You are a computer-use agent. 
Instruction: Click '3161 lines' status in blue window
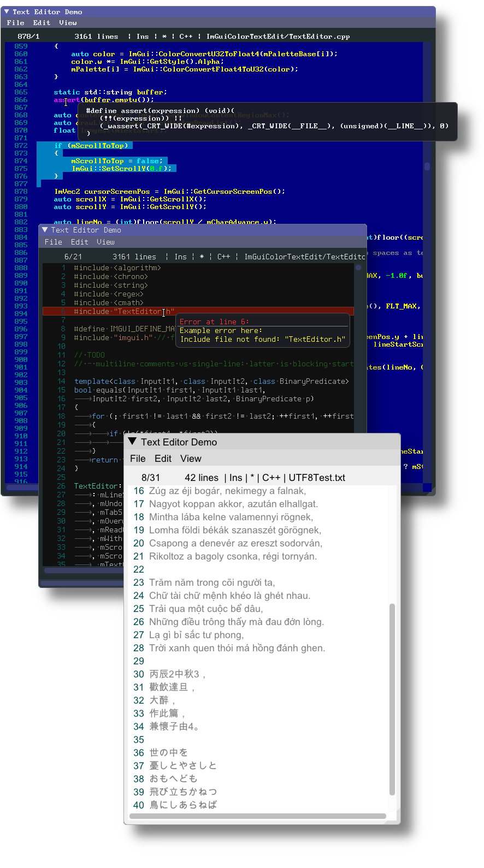click(x=96, y=37)
